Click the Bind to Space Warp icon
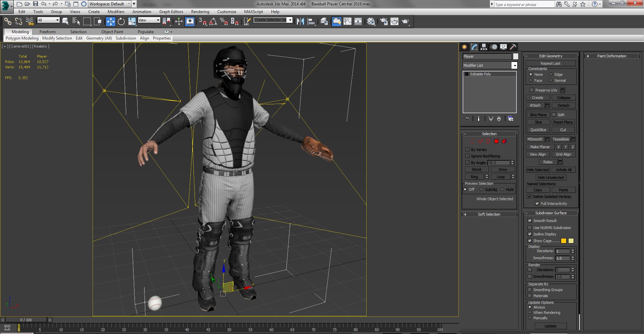644x334 pixels. pos(30,21)
